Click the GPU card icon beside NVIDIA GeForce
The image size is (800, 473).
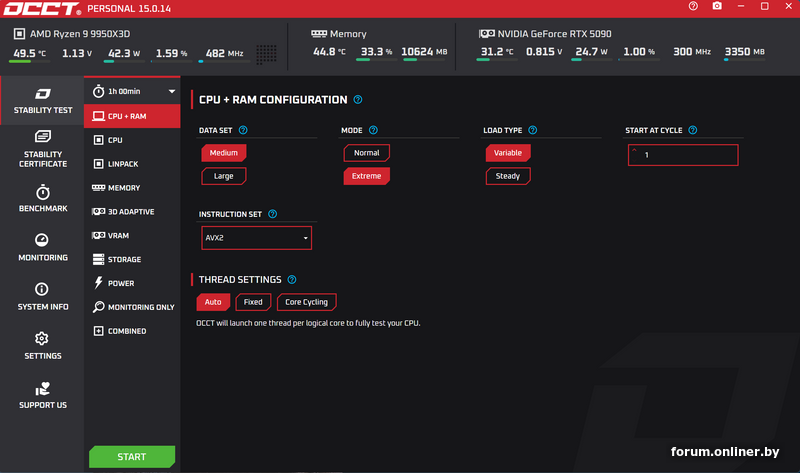487,34
